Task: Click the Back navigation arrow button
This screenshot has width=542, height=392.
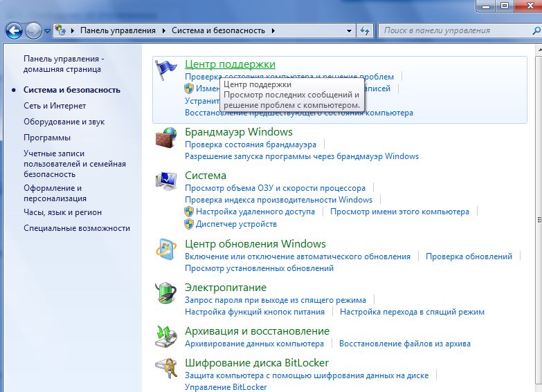Action: coord(15,30)
